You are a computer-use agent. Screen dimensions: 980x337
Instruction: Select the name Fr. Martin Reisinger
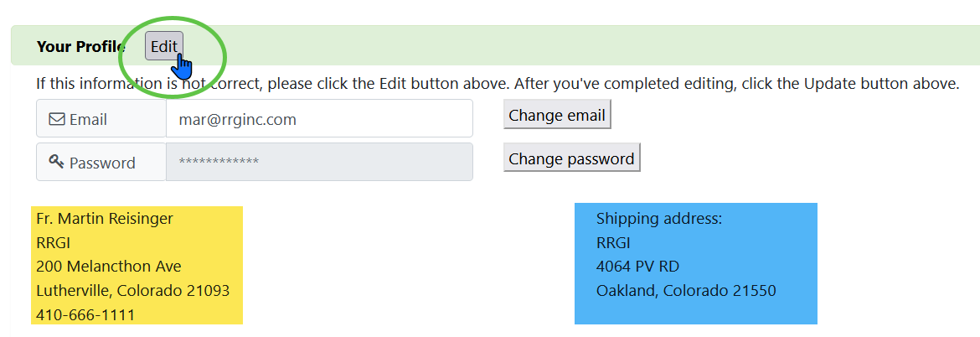105,219
